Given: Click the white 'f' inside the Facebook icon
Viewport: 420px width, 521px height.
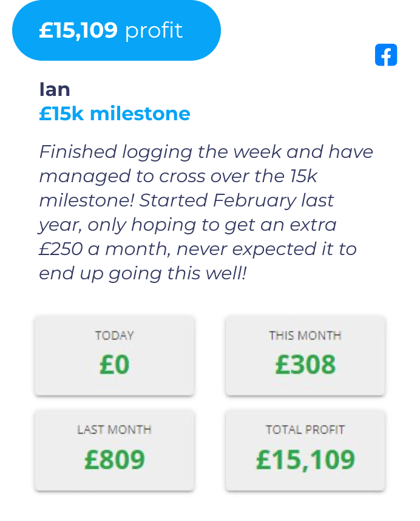Looking at the screenshot, I should tap(386, 55).
